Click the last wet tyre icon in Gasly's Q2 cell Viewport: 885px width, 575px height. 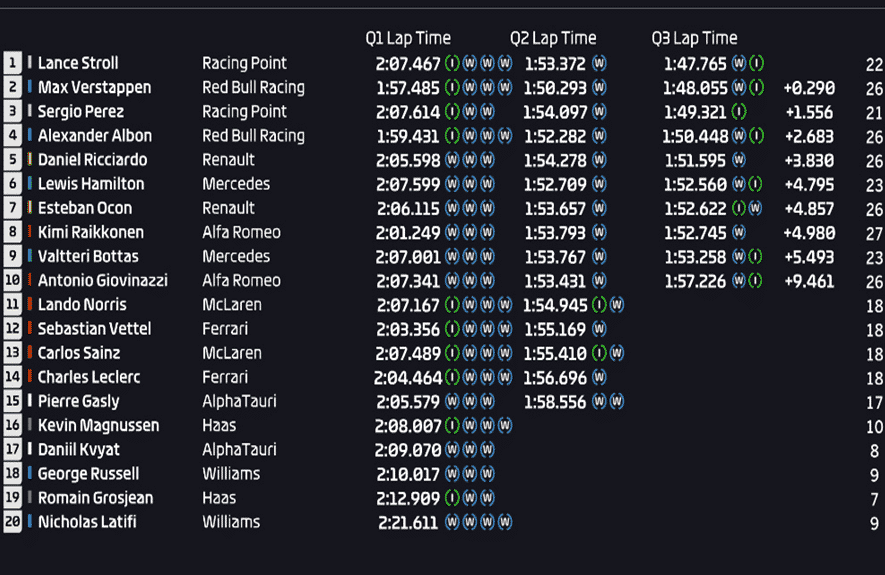[x=617, y=401]
